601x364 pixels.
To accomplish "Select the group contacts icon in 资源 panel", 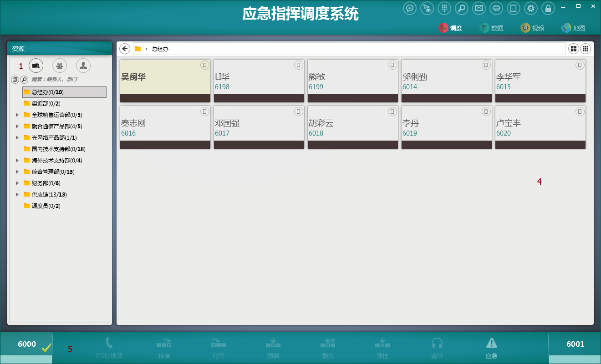I will (x=60, y=66).
